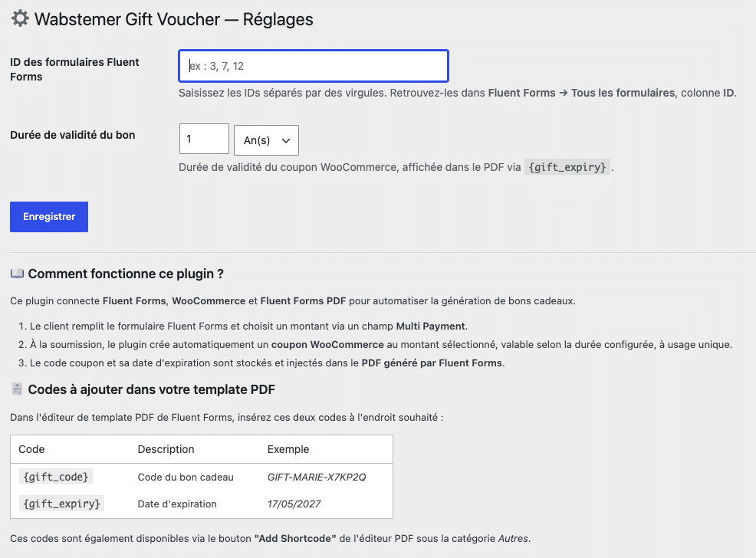Click the bold 'Multi Payment' text in step 1
756x558 pixels.
pos(431,327)
